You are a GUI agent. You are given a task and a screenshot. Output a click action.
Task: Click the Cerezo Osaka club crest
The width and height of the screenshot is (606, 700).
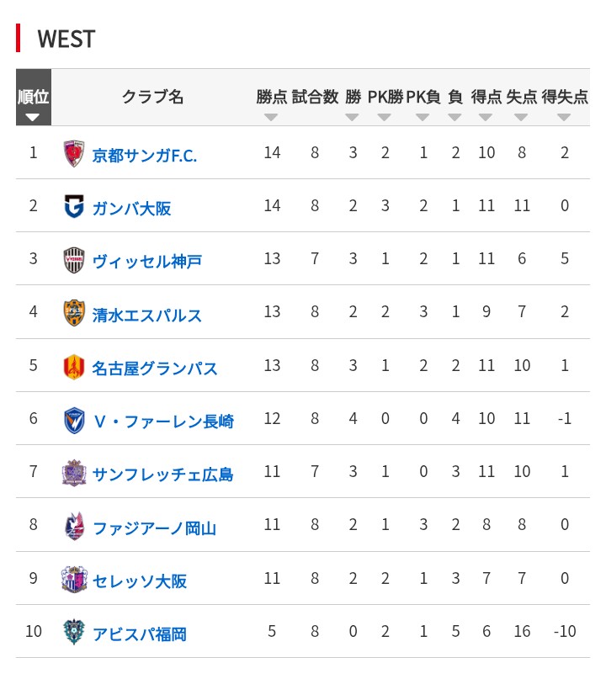[x=74, y=580]
